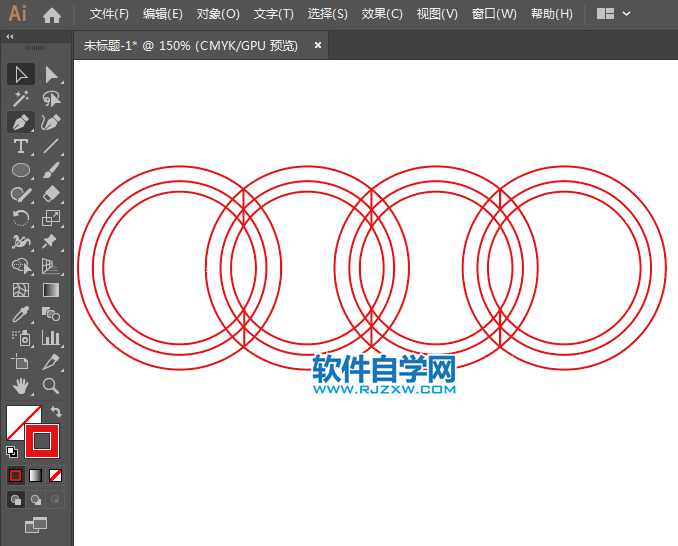Enable Draw Normal mode

click(x=16, y=500)
